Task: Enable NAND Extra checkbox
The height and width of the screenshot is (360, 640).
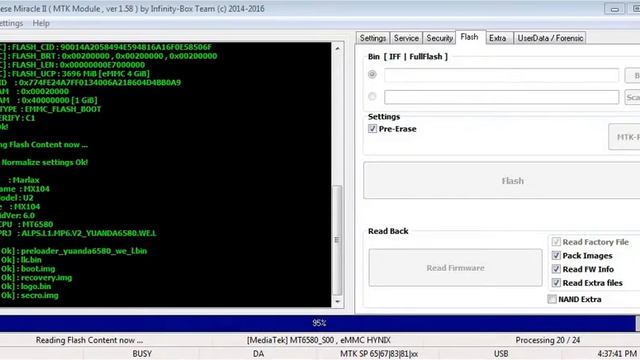Action: [x=552, y=299]
